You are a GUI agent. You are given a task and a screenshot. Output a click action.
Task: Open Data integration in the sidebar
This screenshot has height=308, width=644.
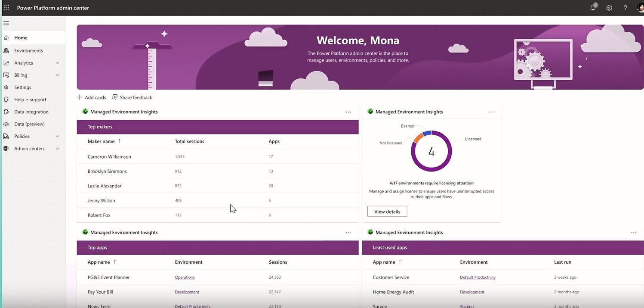34,112
